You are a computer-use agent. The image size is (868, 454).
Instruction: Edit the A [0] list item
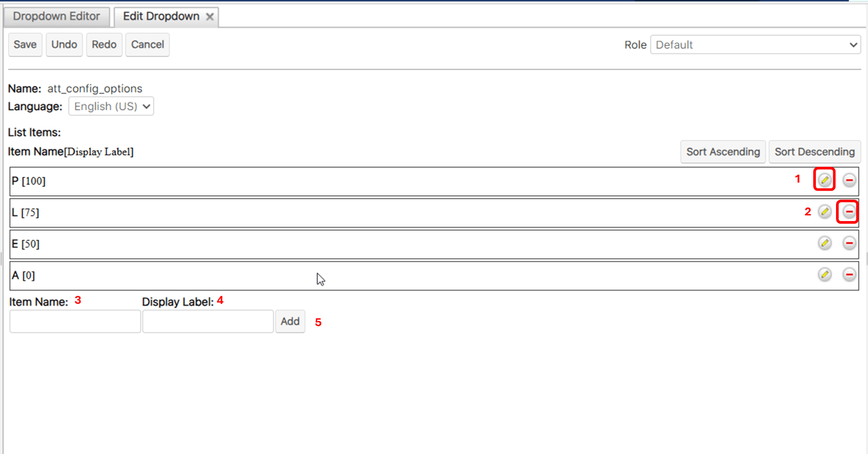pyautogui.click(x=824, y=275)
